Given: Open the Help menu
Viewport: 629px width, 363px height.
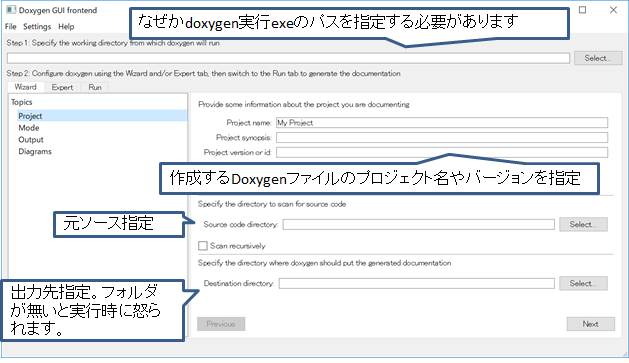Looking at the screenshot, I should click(x=66, y=26).
